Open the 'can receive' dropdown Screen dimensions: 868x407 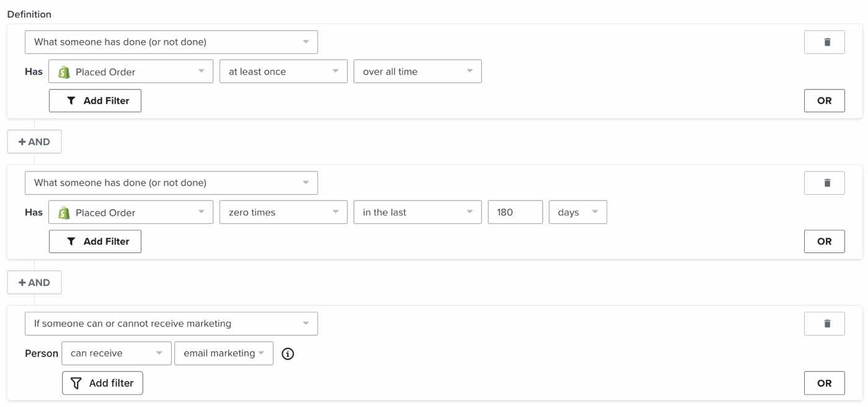116,354
